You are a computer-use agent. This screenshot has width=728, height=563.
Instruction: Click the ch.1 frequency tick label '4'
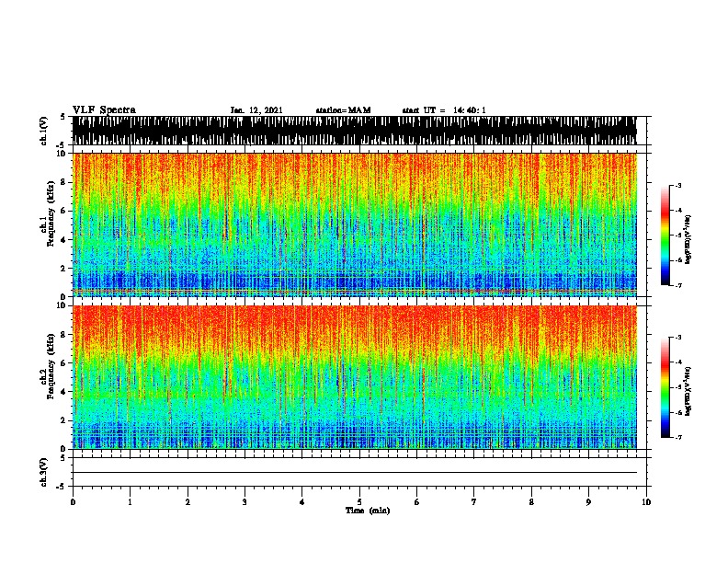(x=63, y=240)
